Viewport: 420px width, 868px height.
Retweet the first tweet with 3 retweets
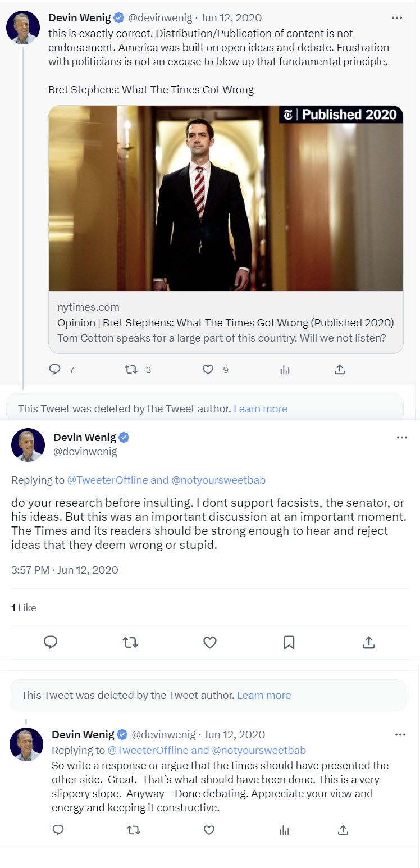click(130, 369)
